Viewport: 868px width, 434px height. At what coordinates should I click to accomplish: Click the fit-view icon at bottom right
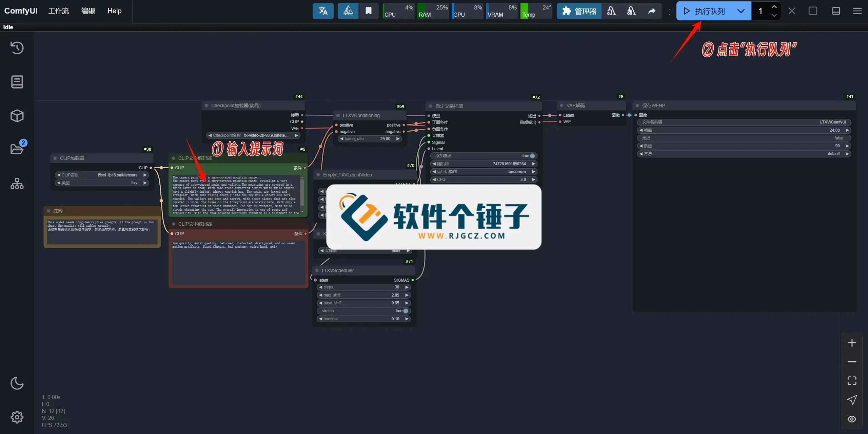click(x=852, y=381)
